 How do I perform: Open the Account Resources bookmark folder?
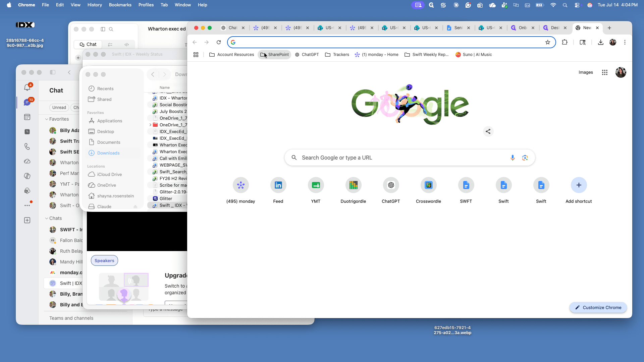pos(231,55)
